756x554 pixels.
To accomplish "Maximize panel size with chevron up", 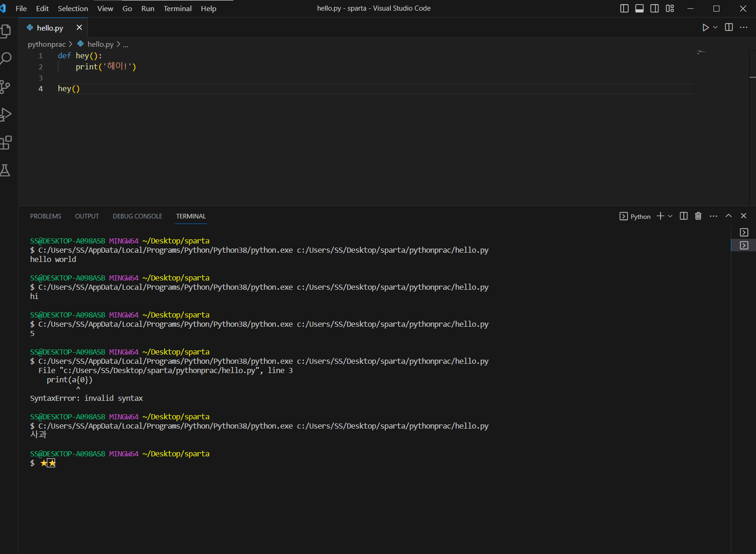I will pos(729,216).
